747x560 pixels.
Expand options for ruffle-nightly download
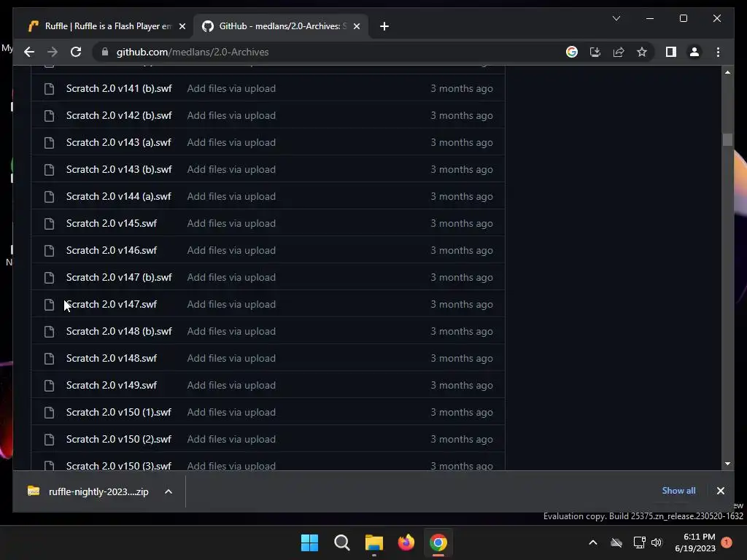[x=169, y=491]
